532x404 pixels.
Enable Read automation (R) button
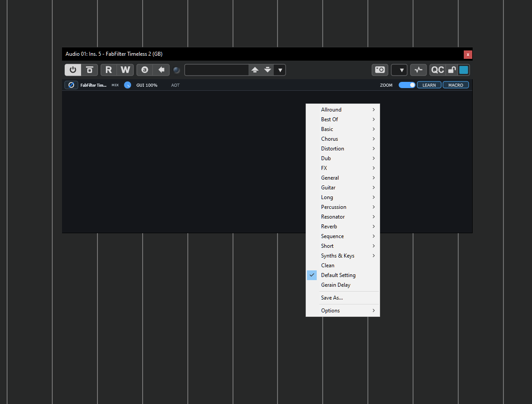coord(109,70)
